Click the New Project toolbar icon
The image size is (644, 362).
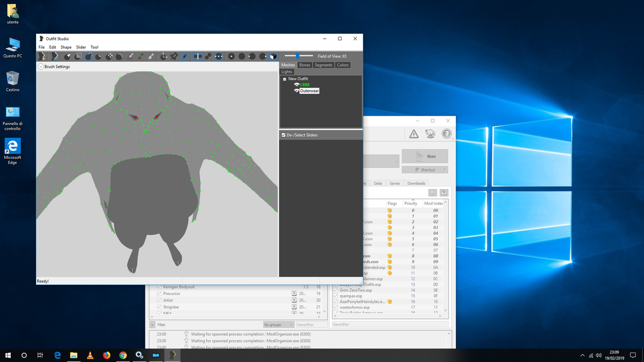[42, 56]
